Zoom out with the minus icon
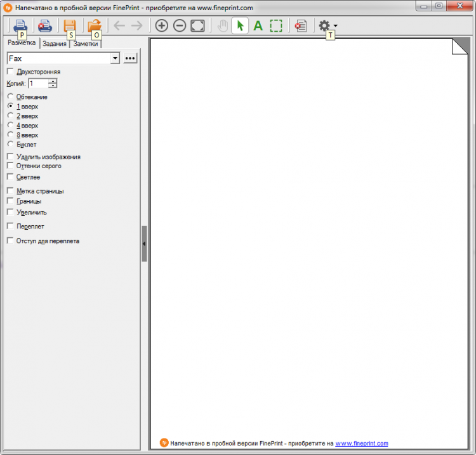Screen dimensions: 476x455 pyautogui.click(x=180, y=25)
